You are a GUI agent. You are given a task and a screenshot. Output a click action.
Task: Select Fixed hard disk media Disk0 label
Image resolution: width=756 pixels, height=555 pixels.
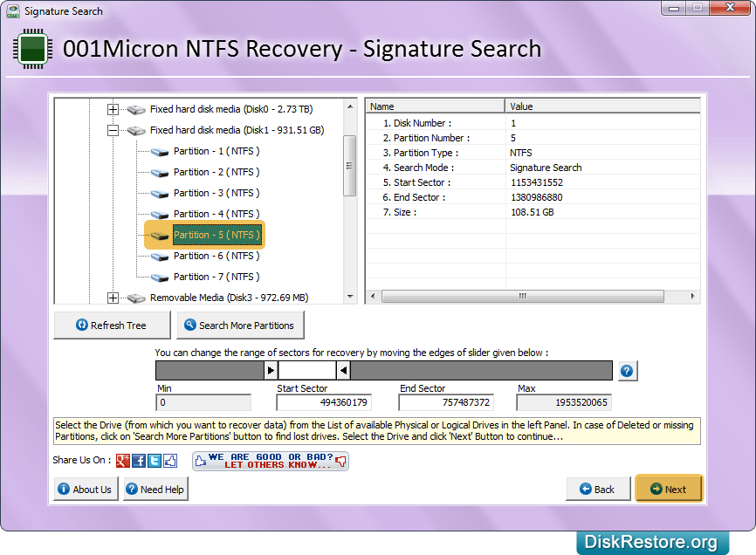(x=231, y=109)
